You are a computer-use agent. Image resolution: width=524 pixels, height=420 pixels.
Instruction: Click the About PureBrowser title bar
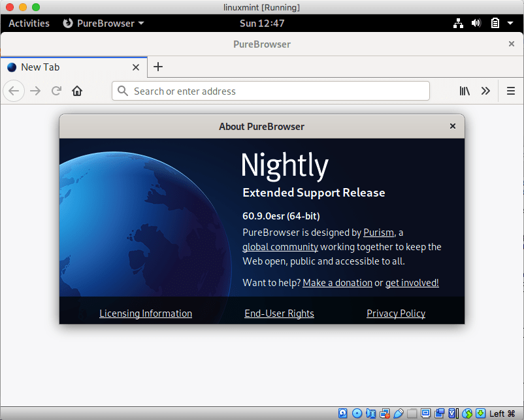click(261, 126)
